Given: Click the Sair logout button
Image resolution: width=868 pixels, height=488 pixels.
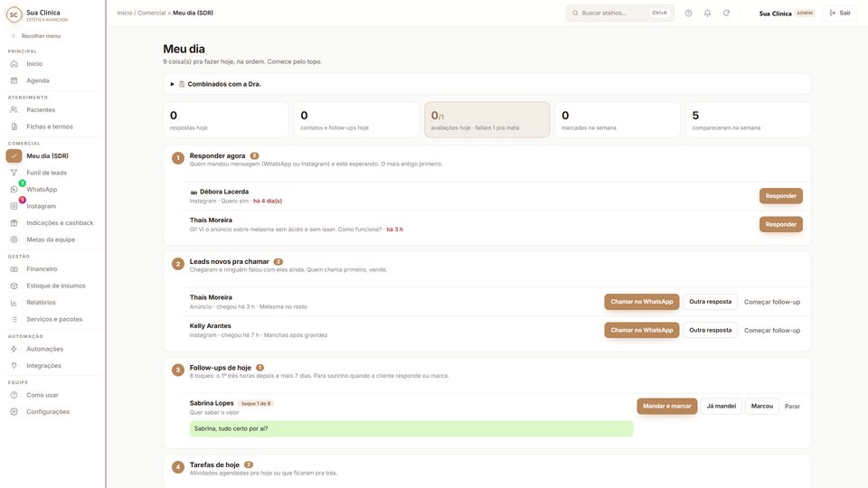Looking at the screenshot, I should (840, 13).
